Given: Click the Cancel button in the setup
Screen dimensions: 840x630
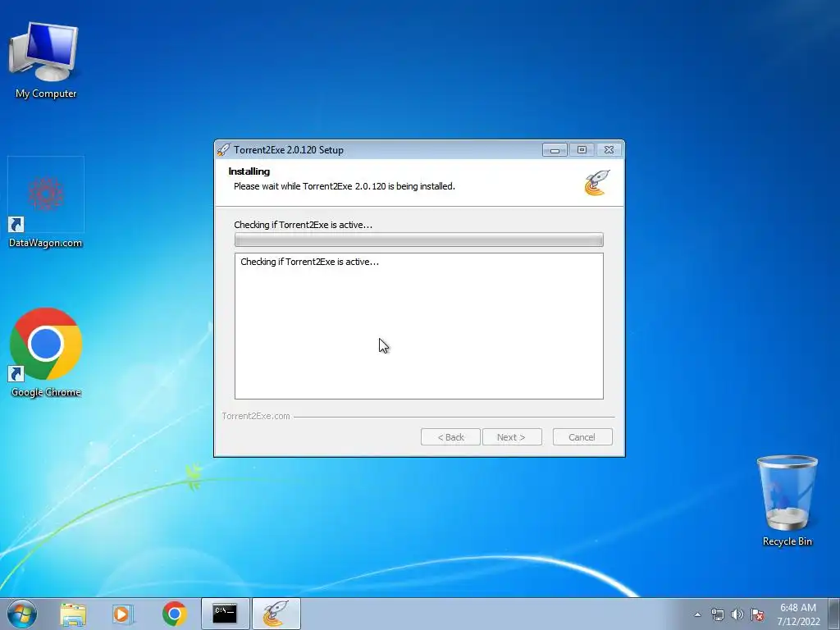Looking at the screenshot, I should click(582, 437).
